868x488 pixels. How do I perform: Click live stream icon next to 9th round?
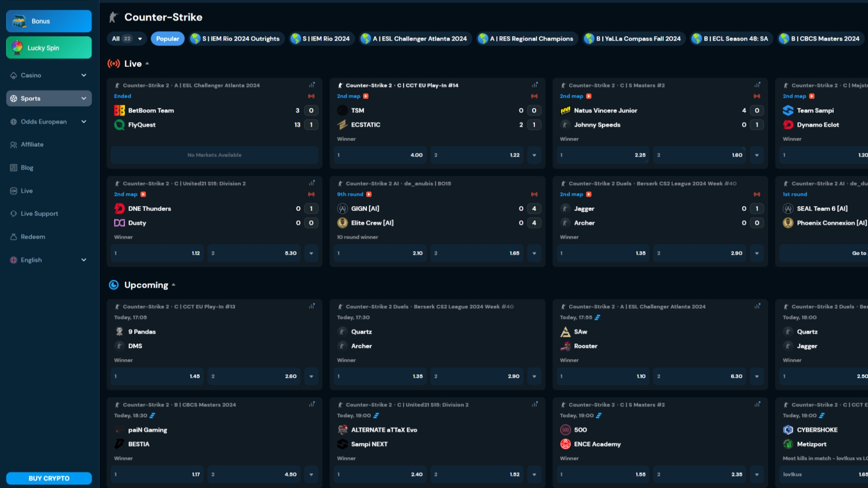(x=369, y=194)
